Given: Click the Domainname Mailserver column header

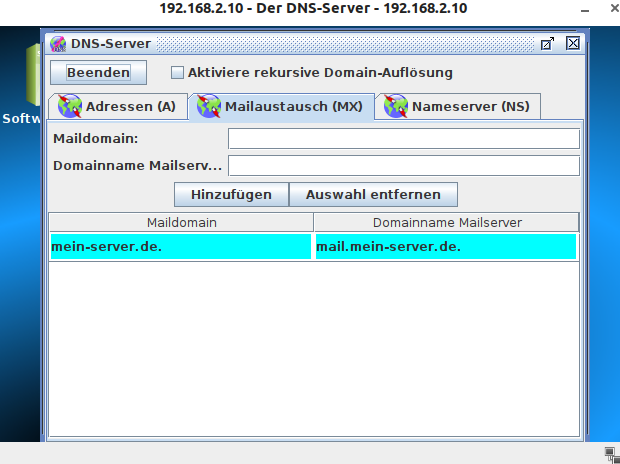Looking at the screenshot, I should pyautogui.click(x=447, y=222).
